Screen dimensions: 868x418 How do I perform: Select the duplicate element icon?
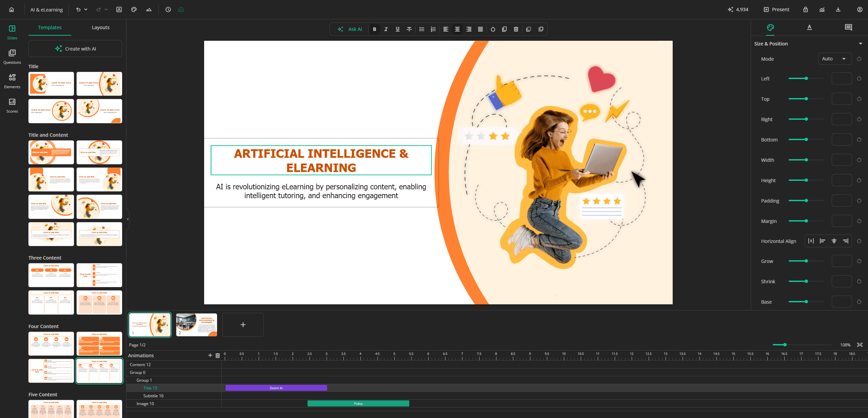click(x=504, y=29)
